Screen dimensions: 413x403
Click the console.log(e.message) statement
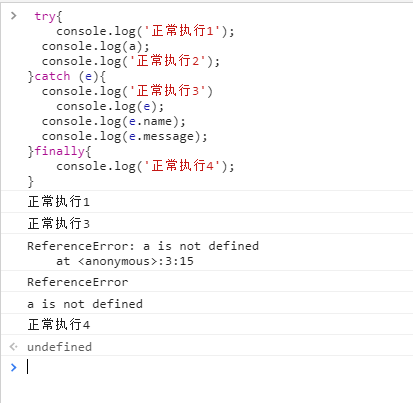point(124,136)
